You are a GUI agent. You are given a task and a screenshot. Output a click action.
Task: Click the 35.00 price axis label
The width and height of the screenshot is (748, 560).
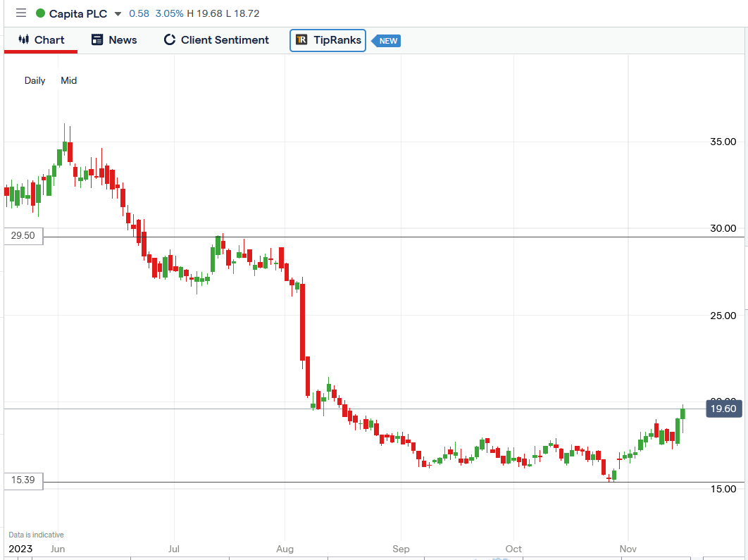pyautogui.click(x=723, y=142)
